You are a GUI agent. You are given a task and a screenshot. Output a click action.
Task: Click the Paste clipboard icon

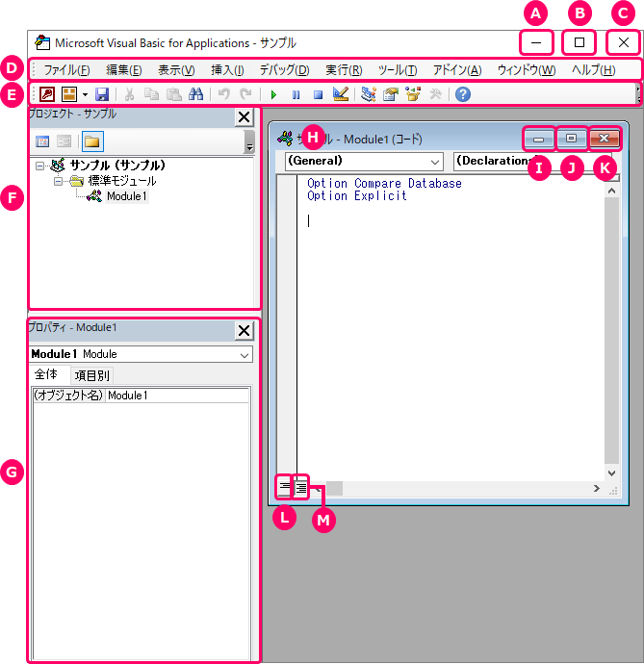[x=173, y=94]
